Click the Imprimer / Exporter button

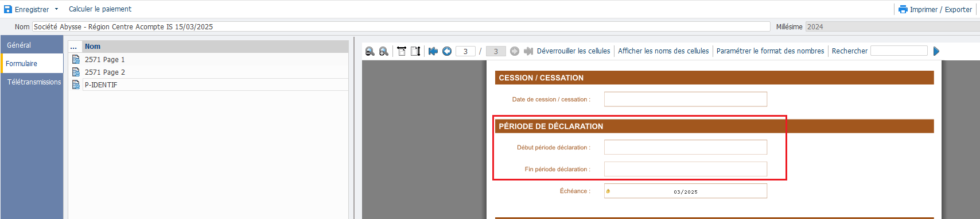[935, 9]
